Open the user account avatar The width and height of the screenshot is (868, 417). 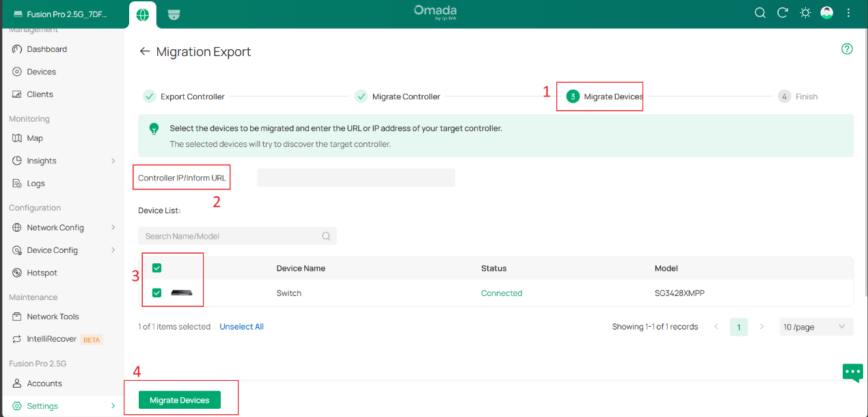(x=827, y=13)
